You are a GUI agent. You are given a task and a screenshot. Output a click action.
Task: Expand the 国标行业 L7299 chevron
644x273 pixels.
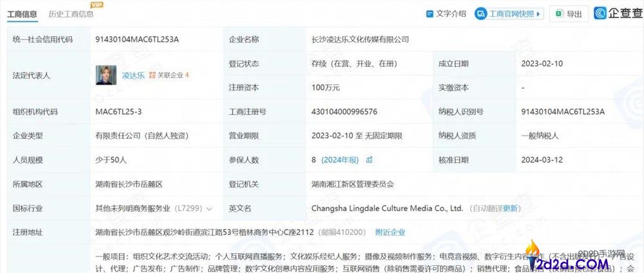pyautogui.click(x=209, y=209)
